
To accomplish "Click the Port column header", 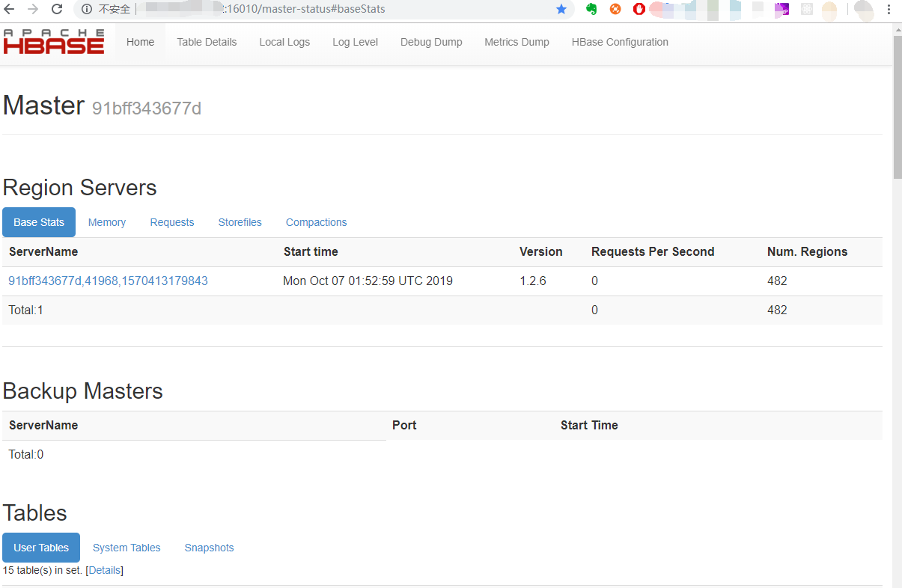I will coord(404,425).
